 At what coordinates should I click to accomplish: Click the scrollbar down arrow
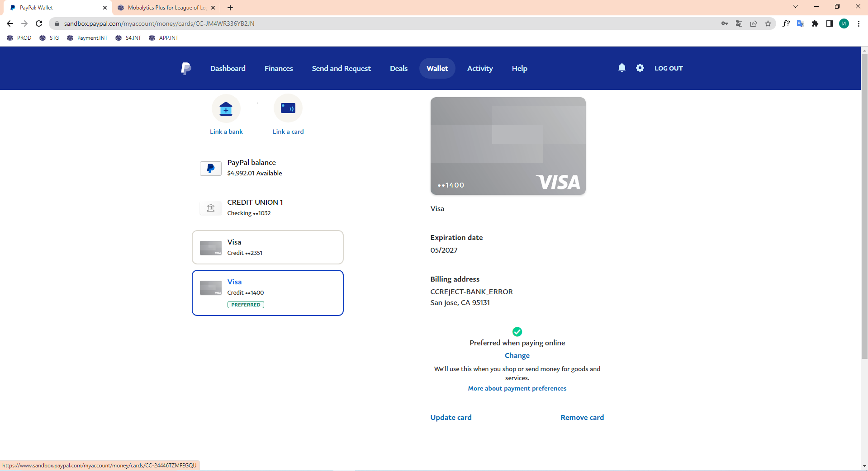tap(864, 466)
